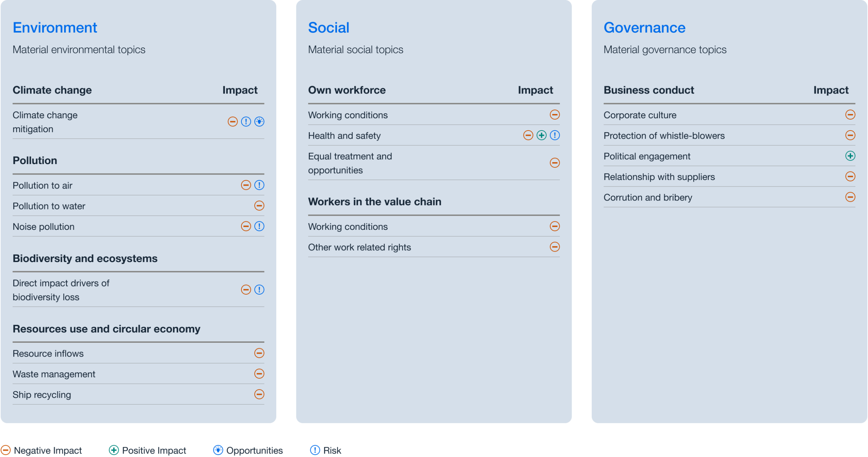This screenshot has width=868, height=457.
Task: Click the risk icon beside Pollution to air
Action: click(259, 185)
